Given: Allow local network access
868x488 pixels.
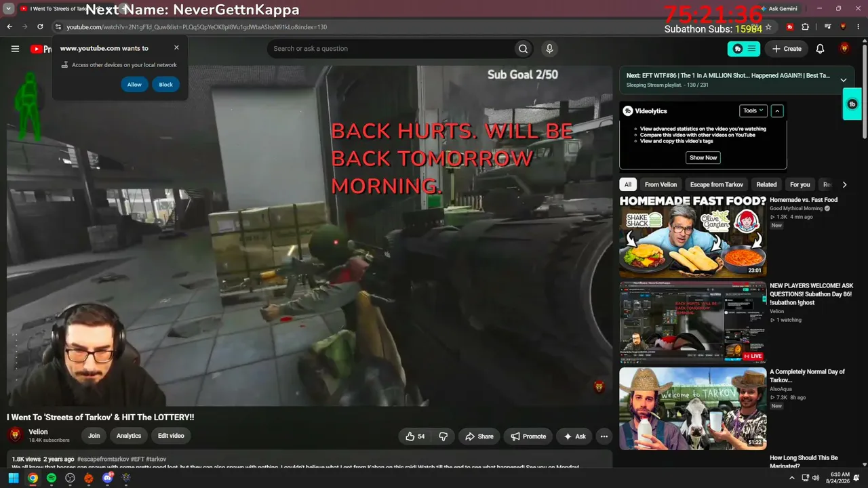Looking at the screenshot, I should (x=134, y=85).
